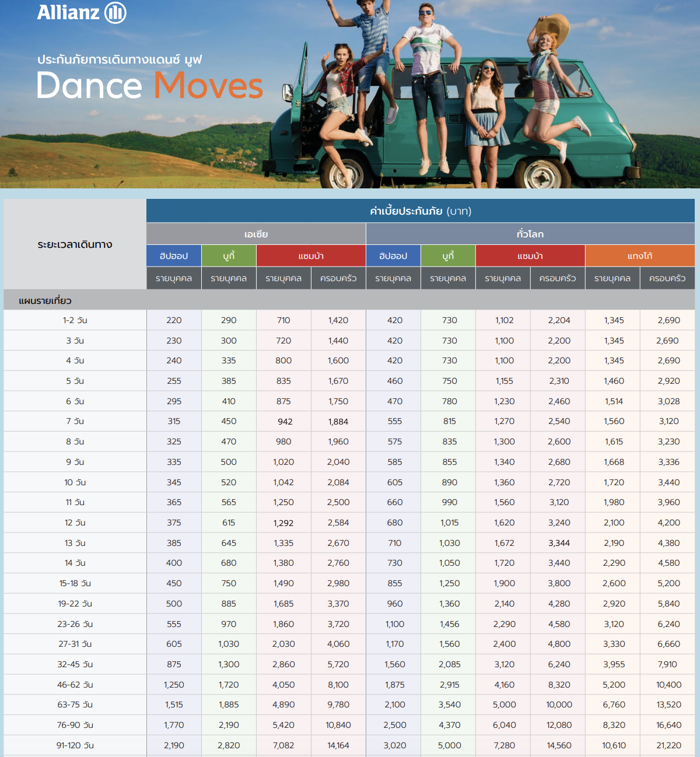The height and width of the screenshot is (757, 700).
Task: Click the '7,082' premium cell
Action: click(283, 745)
